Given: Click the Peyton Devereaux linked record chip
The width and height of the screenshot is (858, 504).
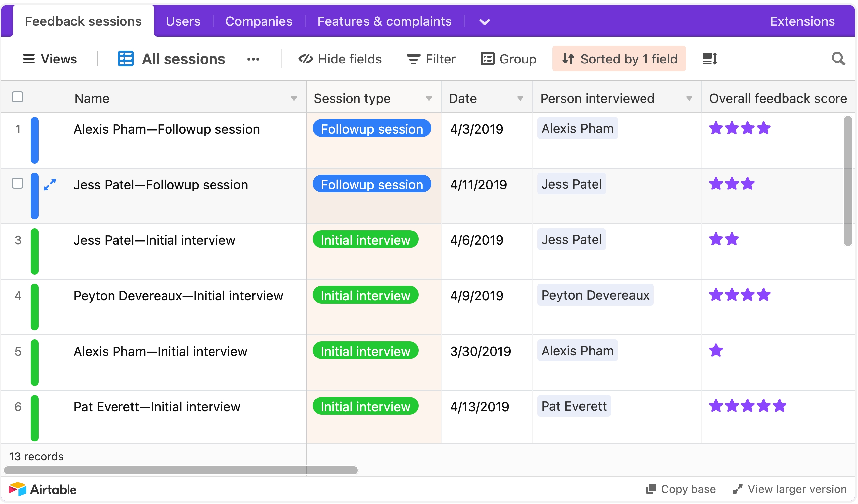Looking at the screenshot, I should (x=596, y=295).
